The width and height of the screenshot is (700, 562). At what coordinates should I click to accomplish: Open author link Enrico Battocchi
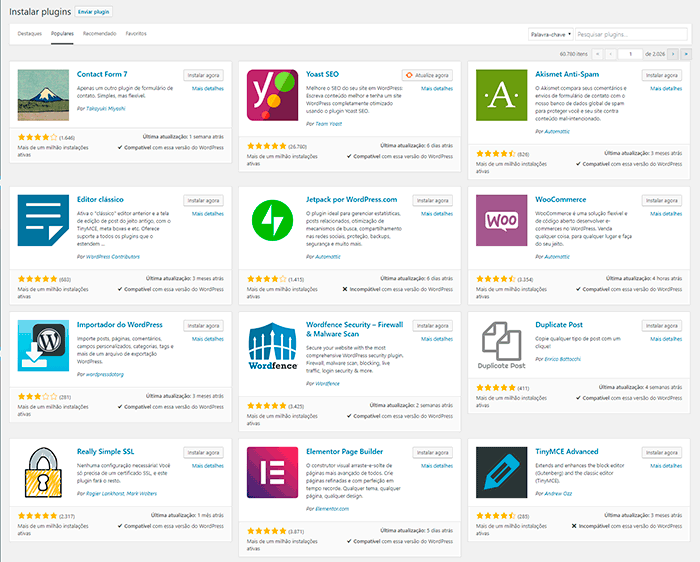pos(562,359)
